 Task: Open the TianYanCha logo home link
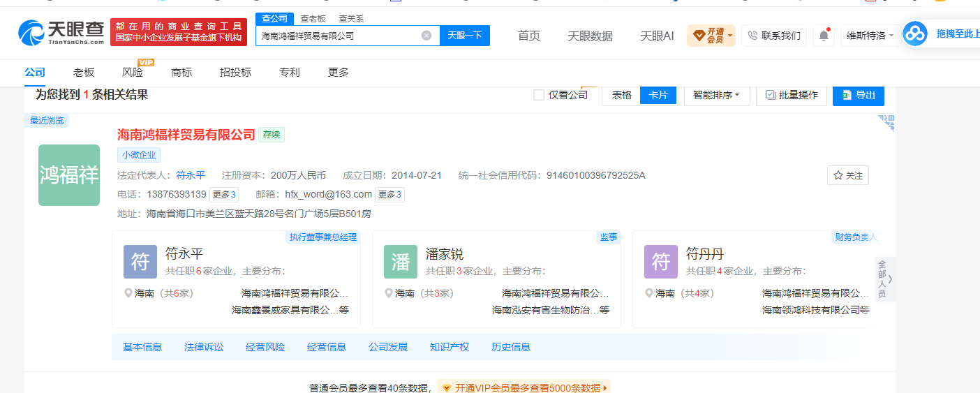point(61,32)
